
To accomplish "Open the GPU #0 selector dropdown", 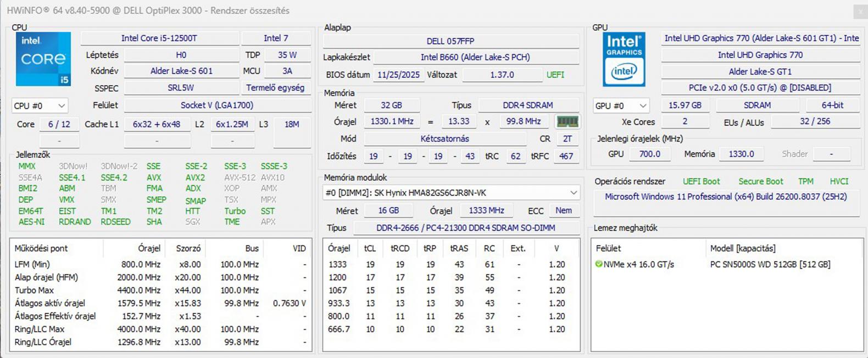I will 621,105.
